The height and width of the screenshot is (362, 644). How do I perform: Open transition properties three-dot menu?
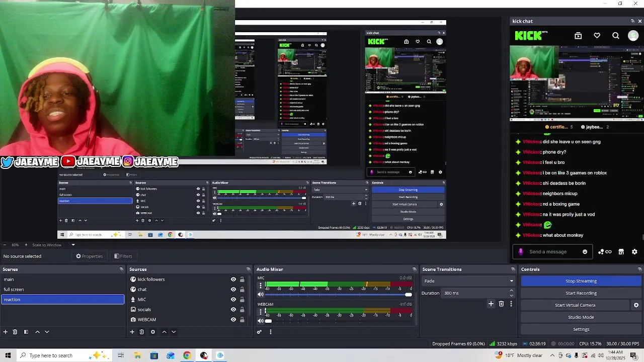511,304
